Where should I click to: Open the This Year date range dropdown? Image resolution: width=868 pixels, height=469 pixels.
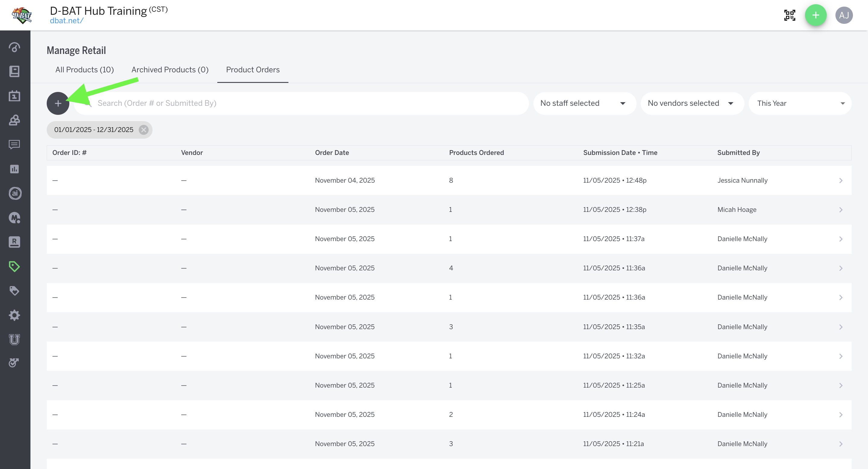pos(800,103)
